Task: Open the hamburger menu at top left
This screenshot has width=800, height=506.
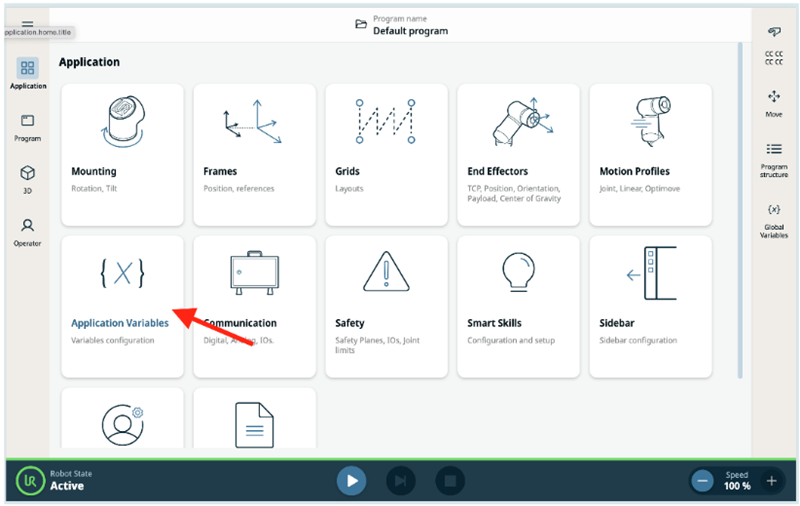Action: [x=28, y=24]
